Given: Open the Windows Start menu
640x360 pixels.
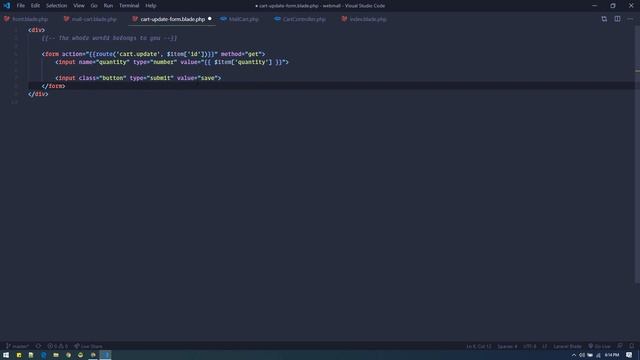Looking at the screenshot, I should click(6, 355).
